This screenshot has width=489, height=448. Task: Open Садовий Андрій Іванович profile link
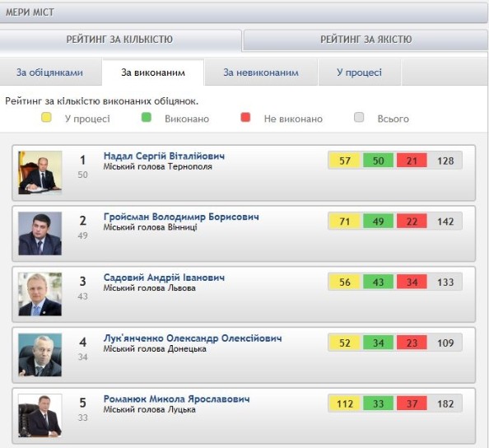point(164,278)
